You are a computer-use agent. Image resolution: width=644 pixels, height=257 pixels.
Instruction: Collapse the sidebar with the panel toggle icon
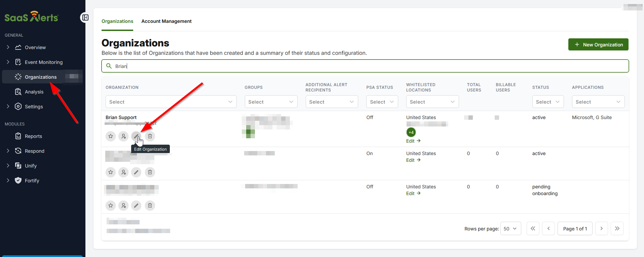tap(85, 17)
